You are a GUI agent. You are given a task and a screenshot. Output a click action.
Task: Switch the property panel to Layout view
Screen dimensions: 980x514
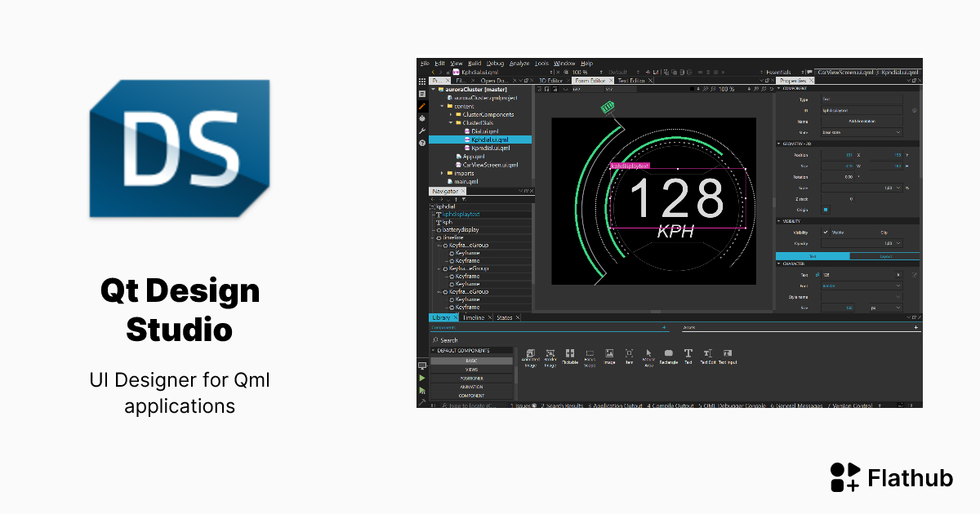click(x=886, y=256)
